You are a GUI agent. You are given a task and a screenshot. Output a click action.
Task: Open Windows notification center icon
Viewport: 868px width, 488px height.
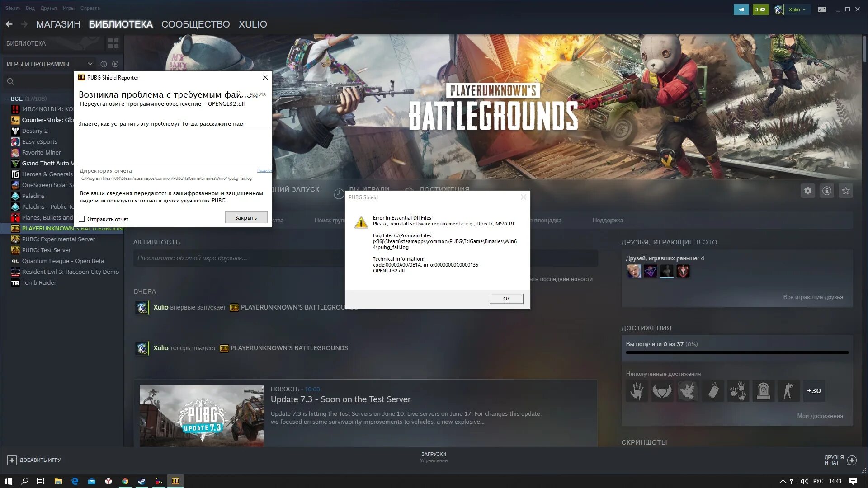(x=853, y=481)
